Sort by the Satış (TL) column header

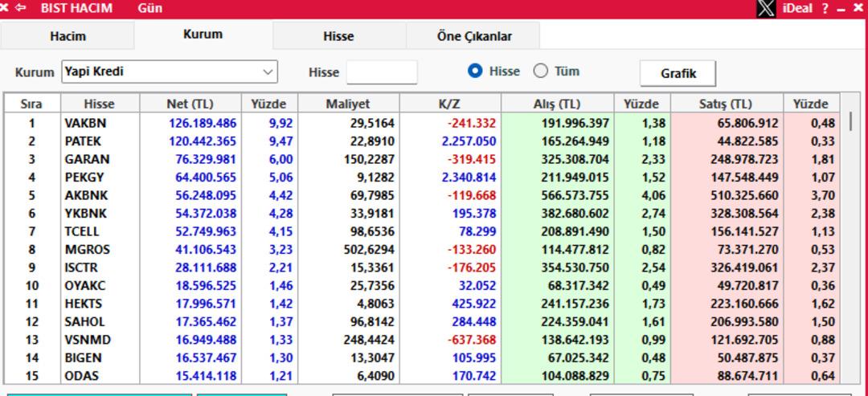[727, 104]
